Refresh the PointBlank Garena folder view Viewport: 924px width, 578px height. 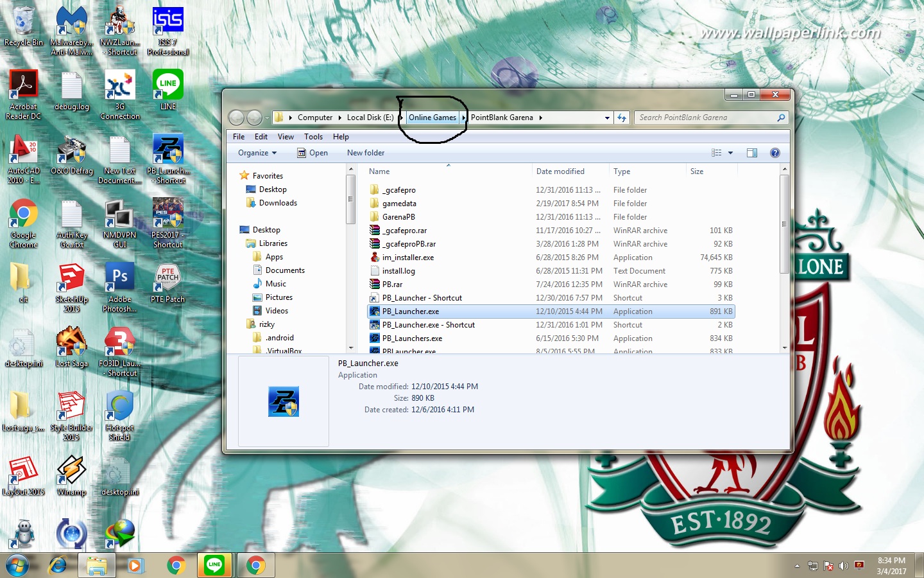pyautogui.click(x=621, y=118)
